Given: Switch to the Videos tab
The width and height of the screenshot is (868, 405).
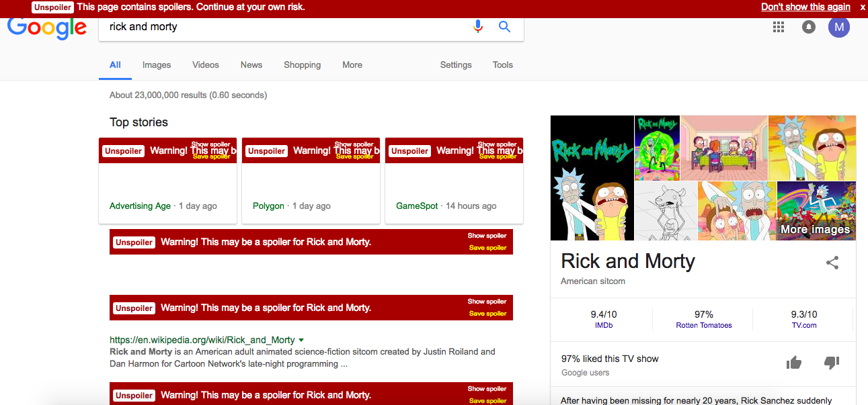Looking at the screenshot, I should [x=206, y=65].
